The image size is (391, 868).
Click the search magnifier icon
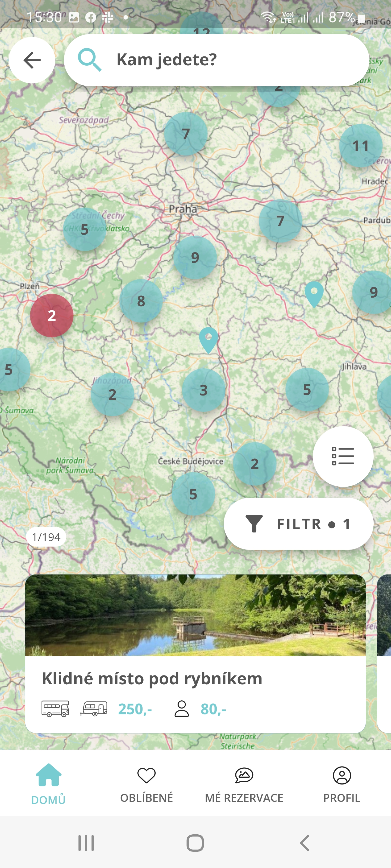coord(89,60)
